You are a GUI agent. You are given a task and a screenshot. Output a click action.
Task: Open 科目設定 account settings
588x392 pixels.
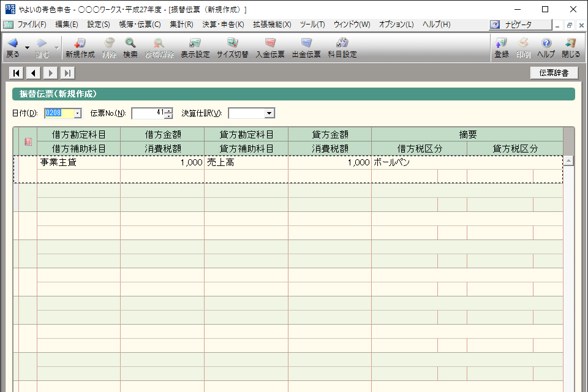[342, 48]
